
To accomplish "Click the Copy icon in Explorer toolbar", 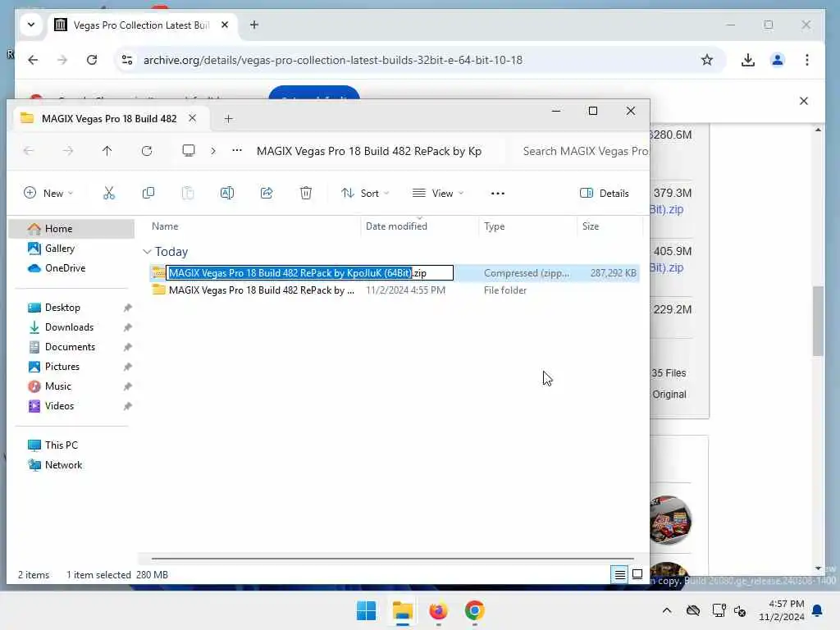I will coord(148,193).
